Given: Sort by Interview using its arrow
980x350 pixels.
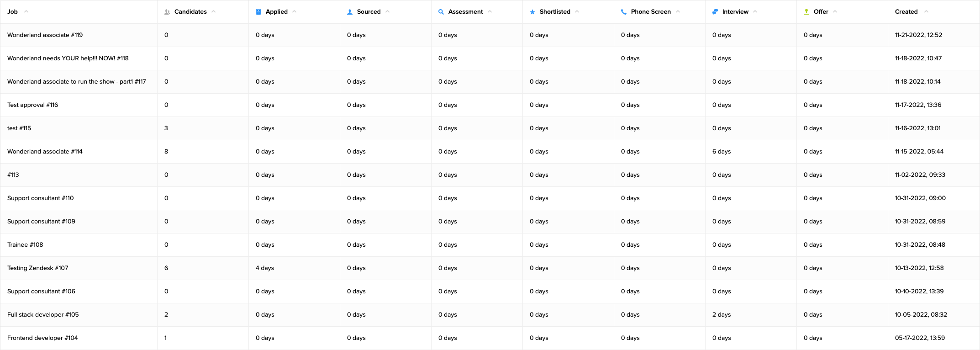Looking at the screenshot, I should [x=755, y=11].
